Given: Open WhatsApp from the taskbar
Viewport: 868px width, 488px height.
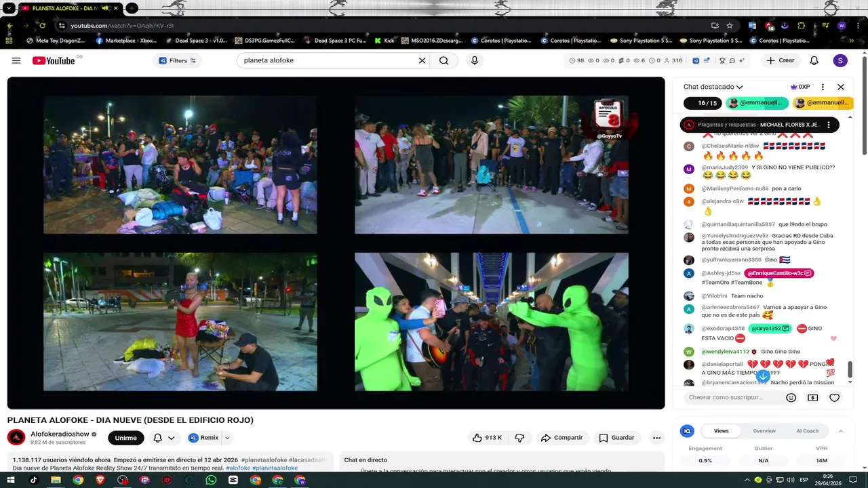Looking at the screenshot, I should click(x=211, y=480).
